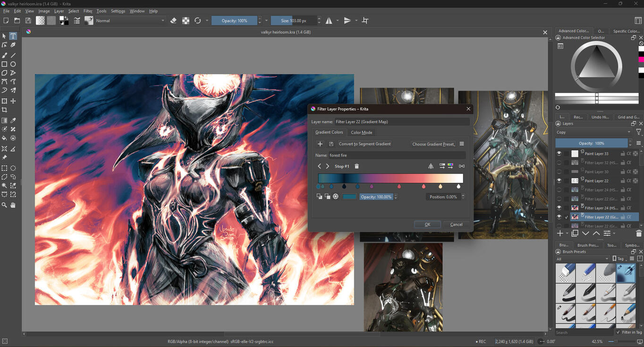Open the brush preset tag filter All
The image size is (644, 347).
coord(583,259)
